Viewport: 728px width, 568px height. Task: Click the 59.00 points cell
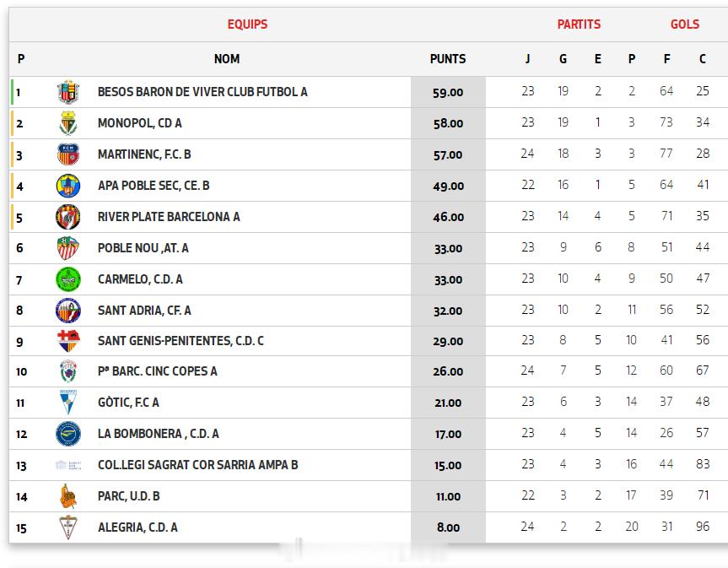447,92
